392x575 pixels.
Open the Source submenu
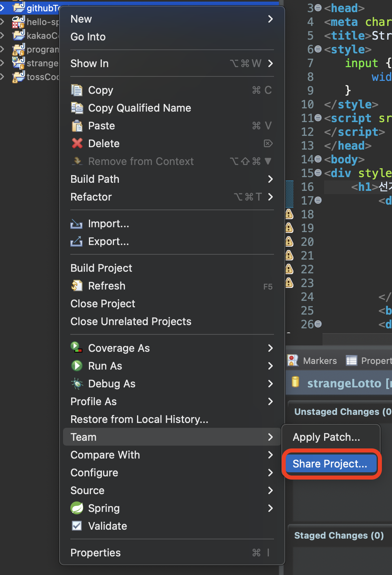click(x=172, y=490)
